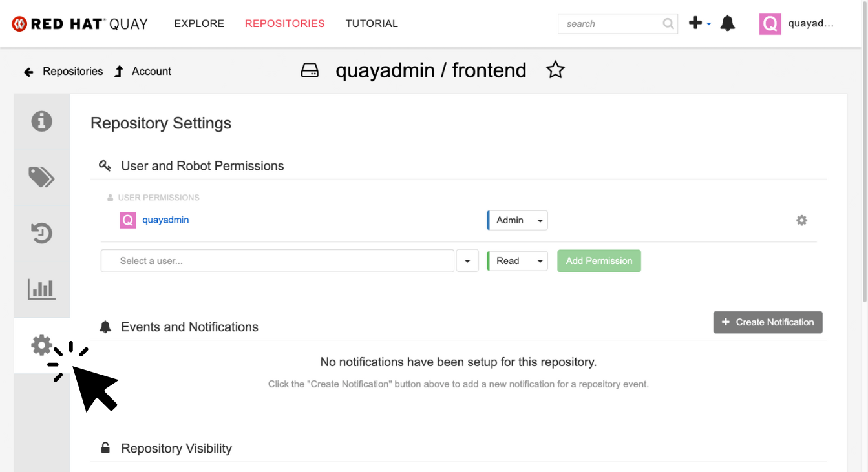This screenshot has height=472, width=868.
Task: Open the tag history sidebar icon
Action: tap(42, 233)
